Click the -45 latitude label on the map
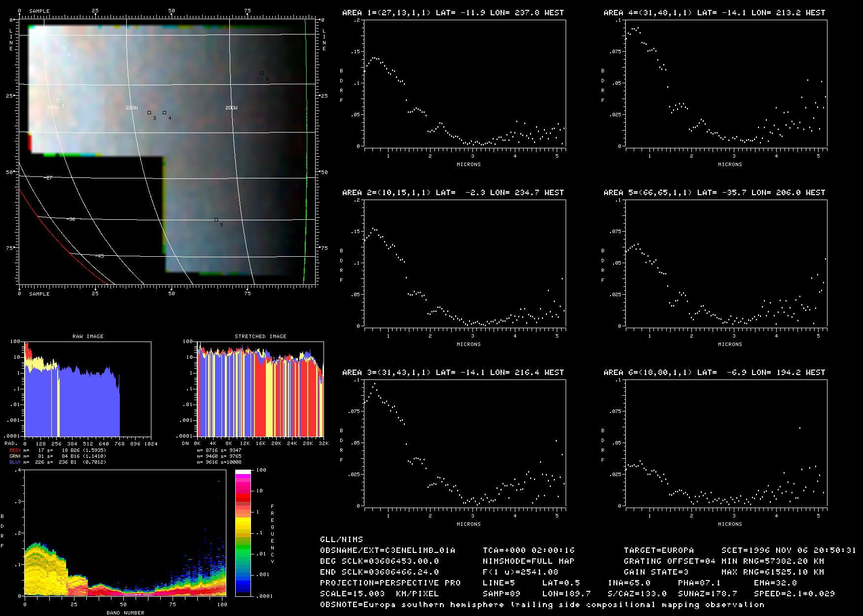This screenshot has width=863, height=616. 99,256
